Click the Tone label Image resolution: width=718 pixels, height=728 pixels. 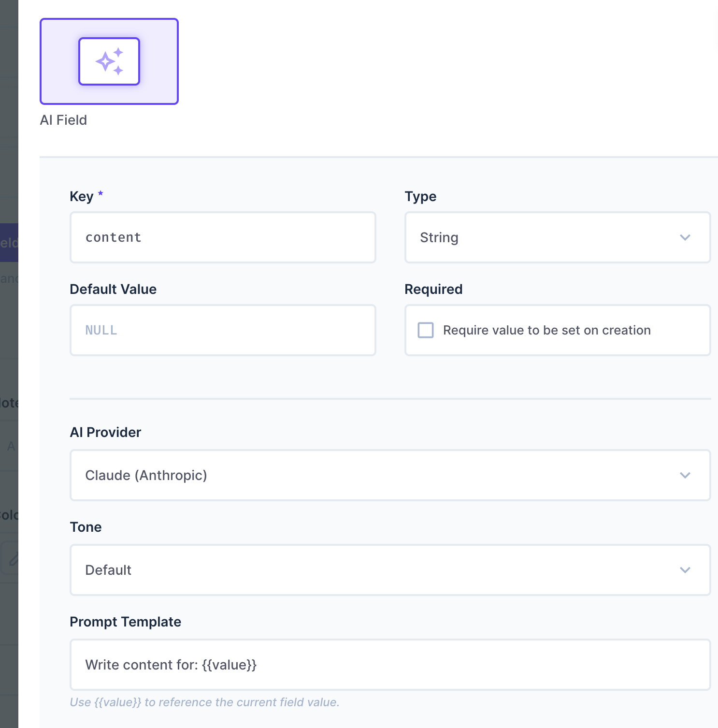coord(86,527)
